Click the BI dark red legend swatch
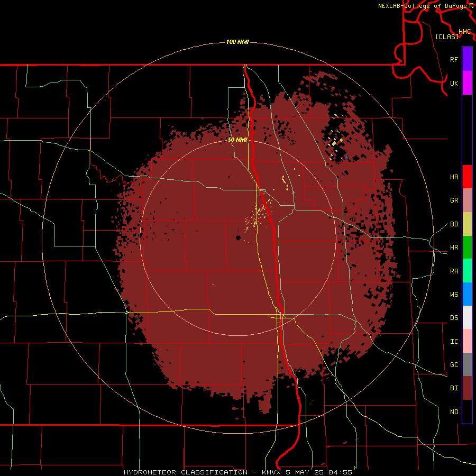 coord(467,388)
